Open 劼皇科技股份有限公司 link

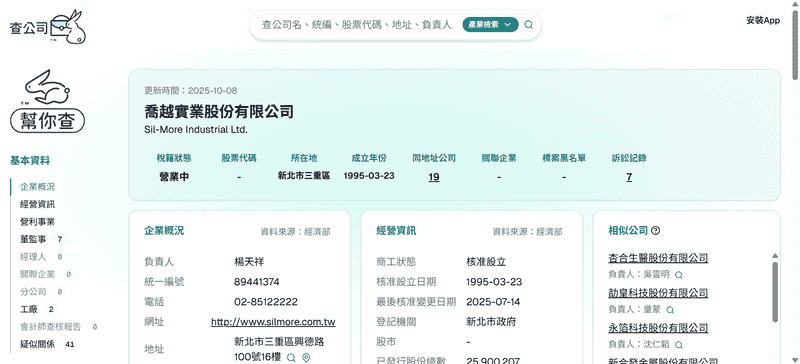point(658,293)
